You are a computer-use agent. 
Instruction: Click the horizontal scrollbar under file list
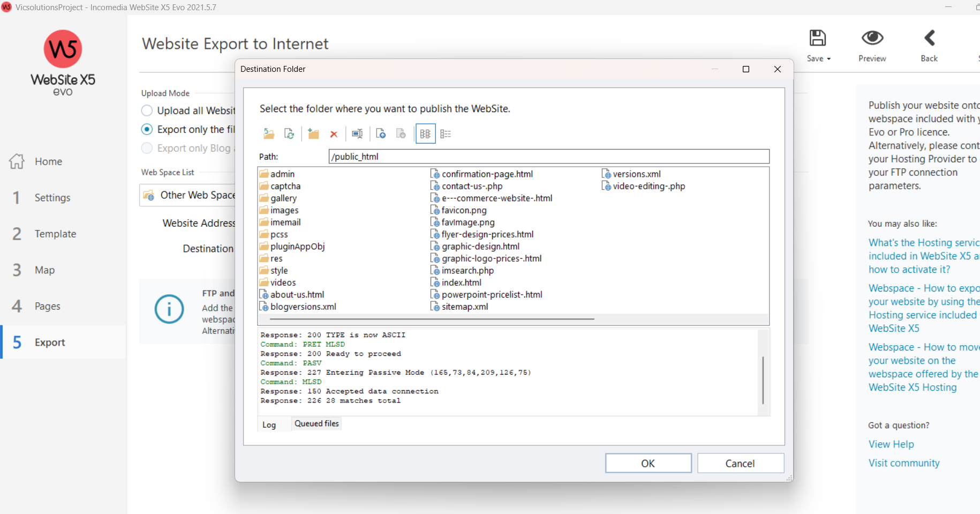[x=432, y=319]
